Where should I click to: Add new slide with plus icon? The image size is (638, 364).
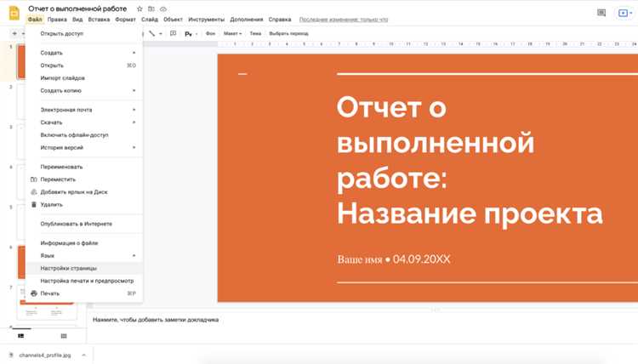(14, 34)
